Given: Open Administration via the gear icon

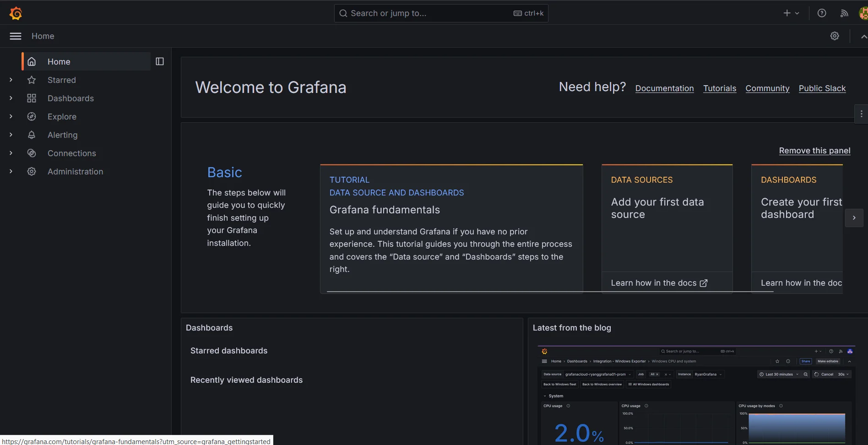Looking at the screenshot, I should point(31,171).
